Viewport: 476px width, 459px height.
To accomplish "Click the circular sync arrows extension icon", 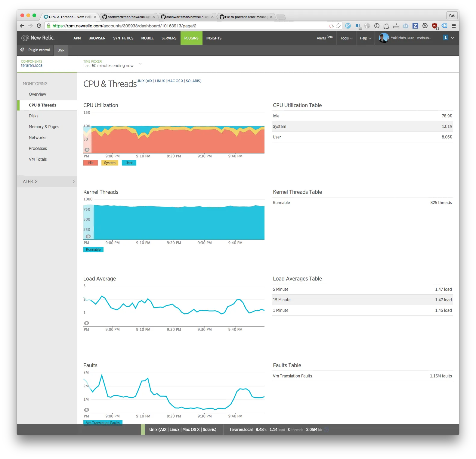I will coord(425,26).
